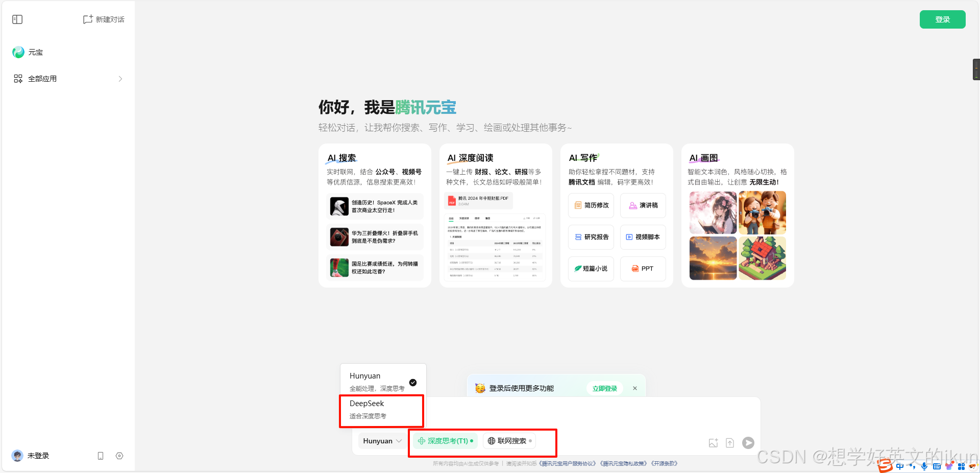
Task: Open the 国足比赛成绩低迷 news item
Action: coord(375,268)
